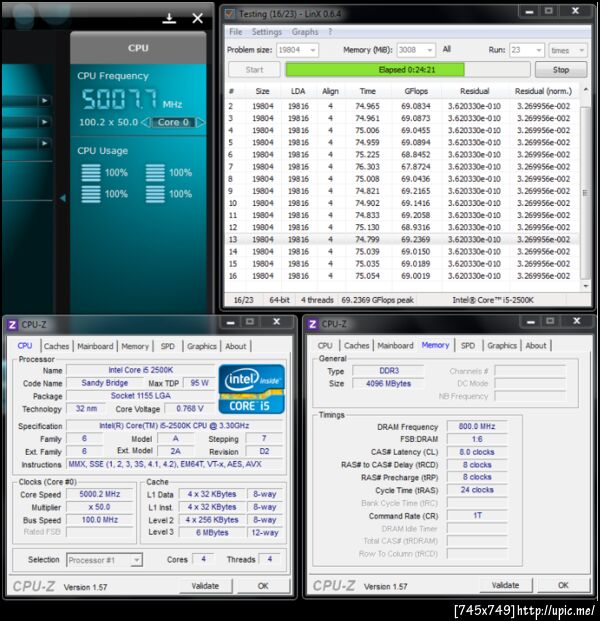This screenshot has height=621, width=600.
Task: Click the Z icon of left CPU-Z window
Action: (x=12, y=325)
